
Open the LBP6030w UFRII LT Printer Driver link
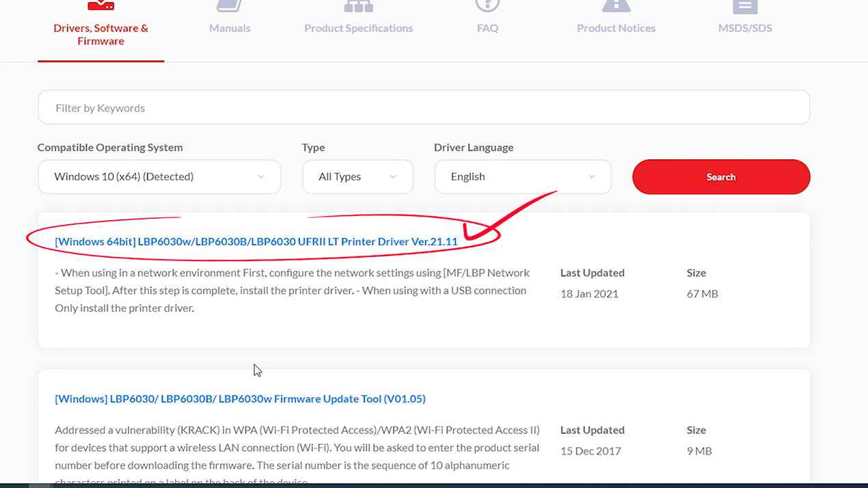coord(256,241)
